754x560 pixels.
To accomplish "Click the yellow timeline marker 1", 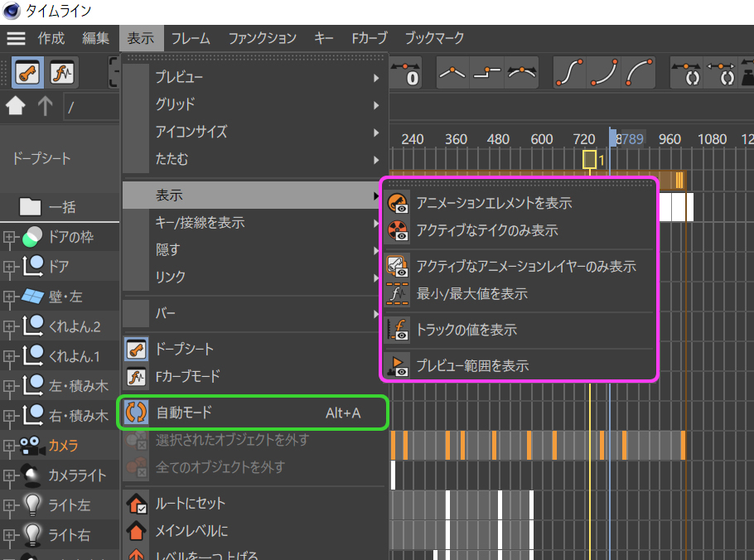I will tap(589, 158).
